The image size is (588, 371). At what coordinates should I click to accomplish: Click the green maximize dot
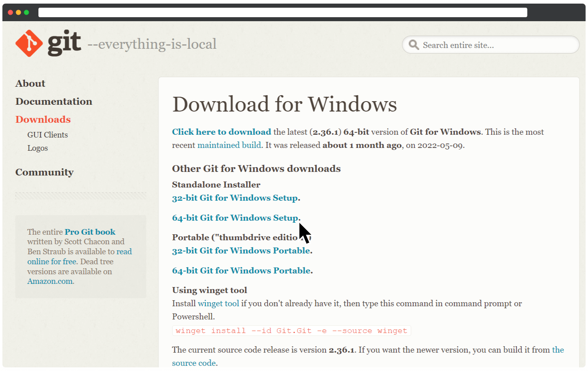pos(26,12)
